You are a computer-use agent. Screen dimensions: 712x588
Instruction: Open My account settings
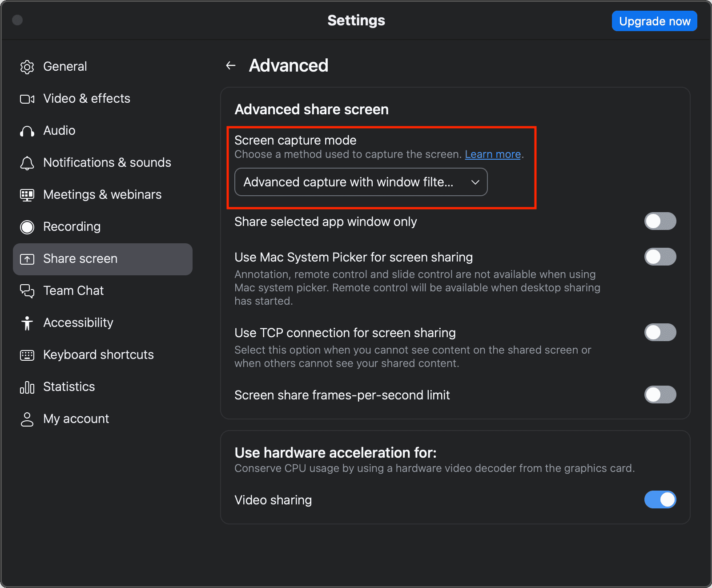coord(76,419)
